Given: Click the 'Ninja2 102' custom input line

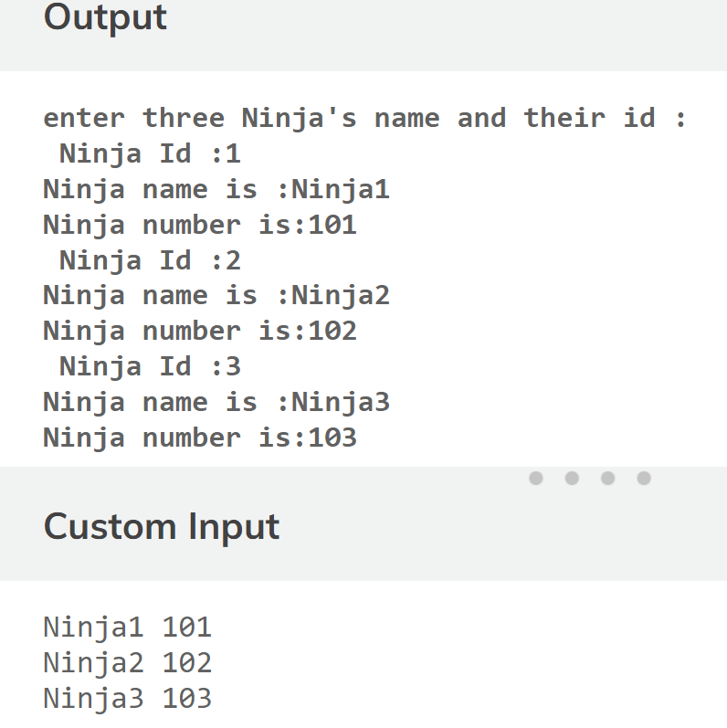Looking at the screenshot, I should (x=128, y=663).
